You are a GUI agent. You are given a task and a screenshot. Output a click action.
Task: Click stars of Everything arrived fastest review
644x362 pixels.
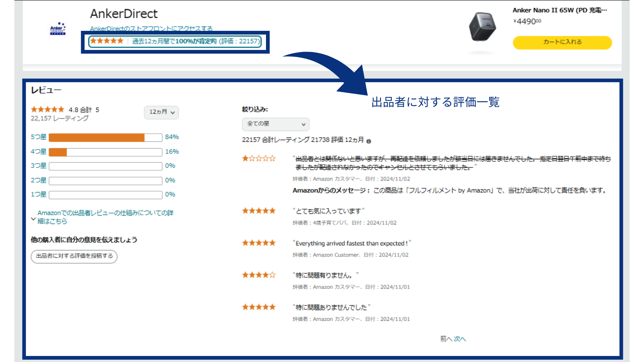point(259,243)
